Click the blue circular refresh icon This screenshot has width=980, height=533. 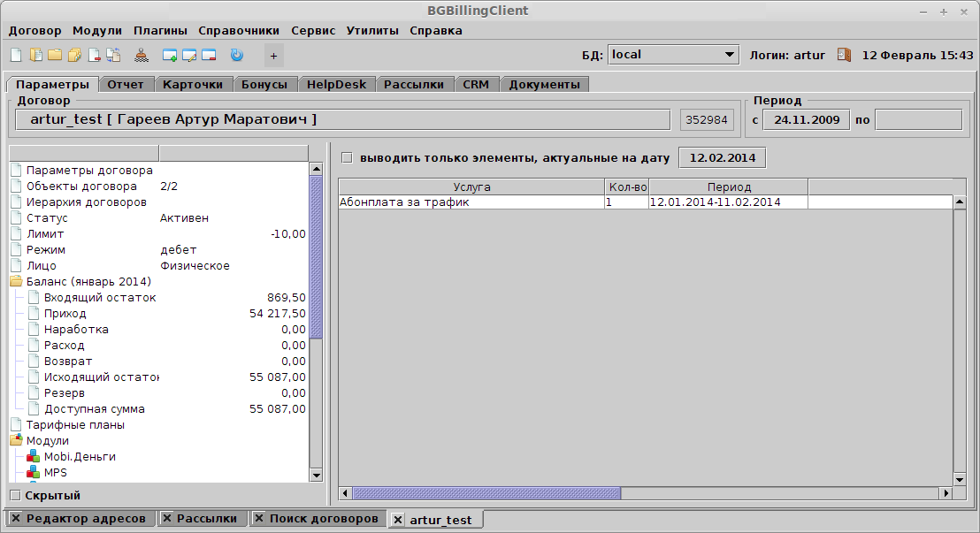pos(236,55)
